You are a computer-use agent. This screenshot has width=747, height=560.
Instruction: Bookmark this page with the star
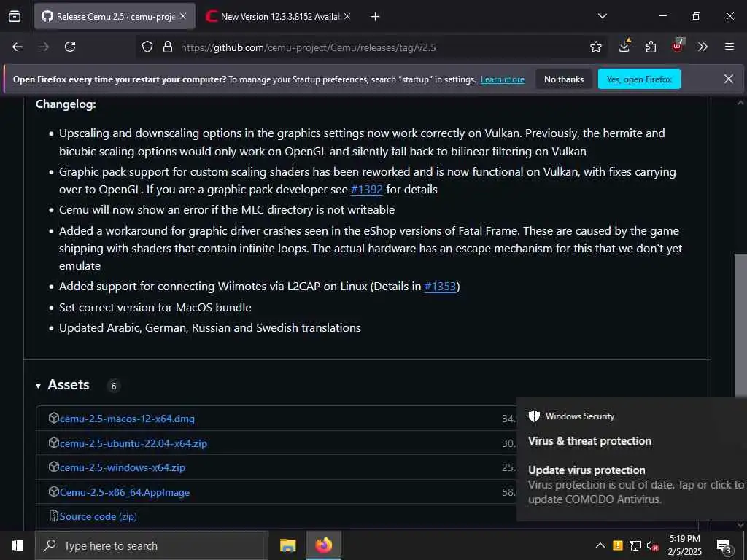point(595,47)
